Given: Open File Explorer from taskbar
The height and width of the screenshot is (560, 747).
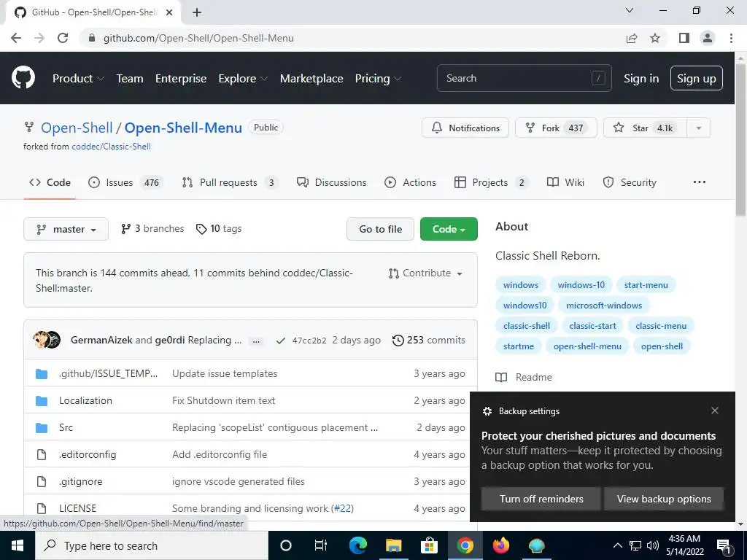Looking at the screenshot, I should [x=393, y=545].
